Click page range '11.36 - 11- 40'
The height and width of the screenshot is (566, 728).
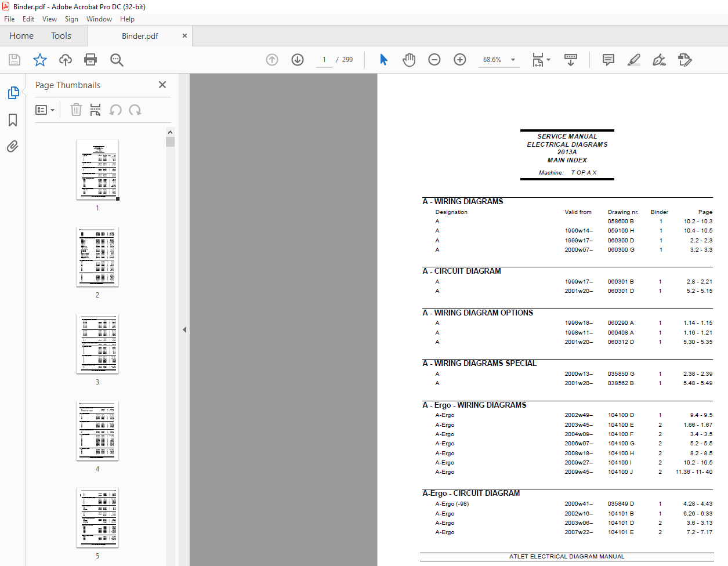694,472
